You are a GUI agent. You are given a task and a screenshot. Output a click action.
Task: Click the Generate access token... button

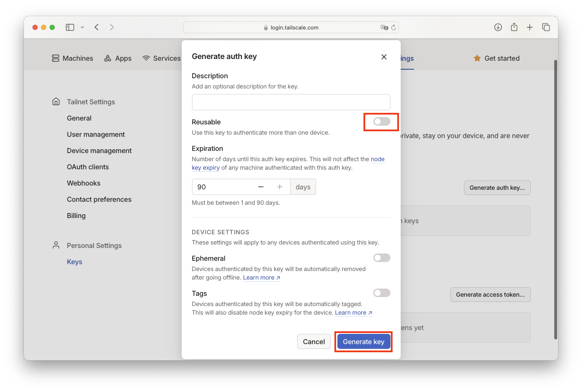point(490,295)
